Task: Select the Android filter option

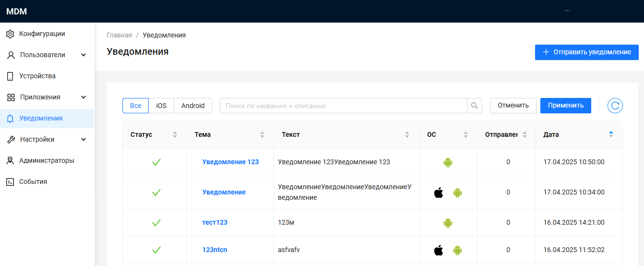Action: [x=193, y=106]
